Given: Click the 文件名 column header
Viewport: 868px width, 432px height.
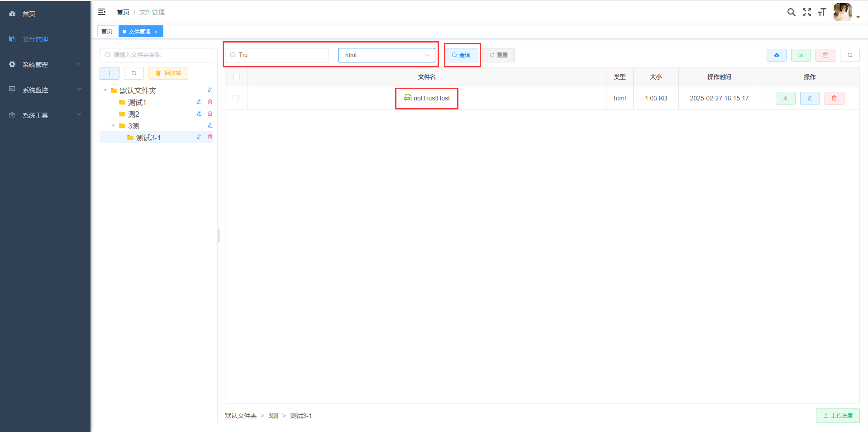Looking at the screenshot, I should point(427,77).
